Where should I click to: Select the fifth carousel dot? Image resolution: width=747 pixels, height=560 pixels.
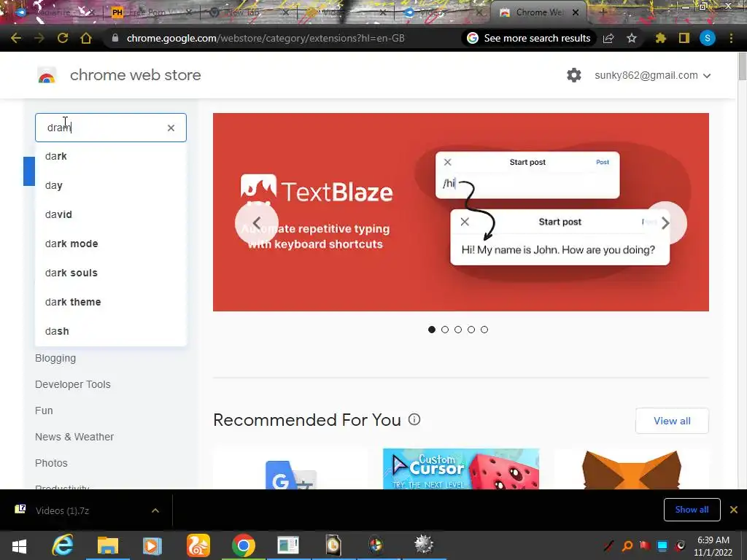coord(484,330)
